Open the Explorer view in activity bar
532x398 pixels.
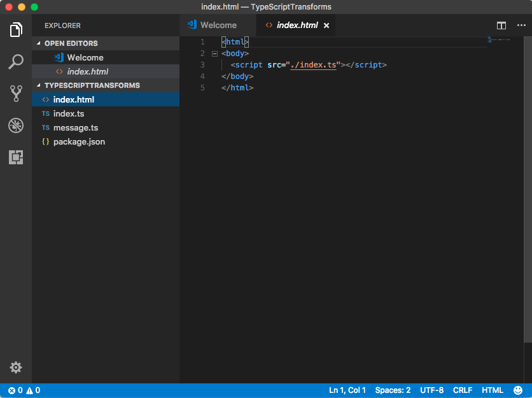[x=16, y=29]
